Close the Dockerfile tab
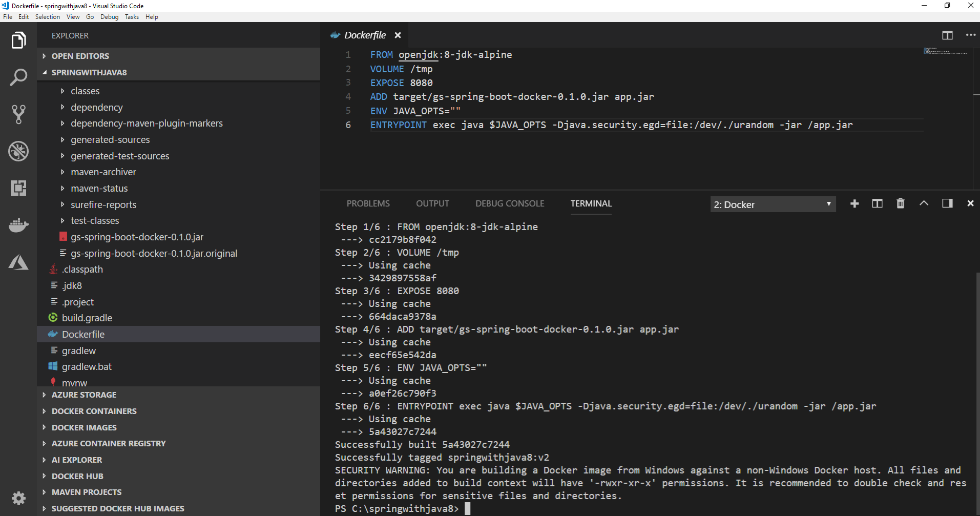This screenshot has width=980, height=516. (x=398, y=35)
